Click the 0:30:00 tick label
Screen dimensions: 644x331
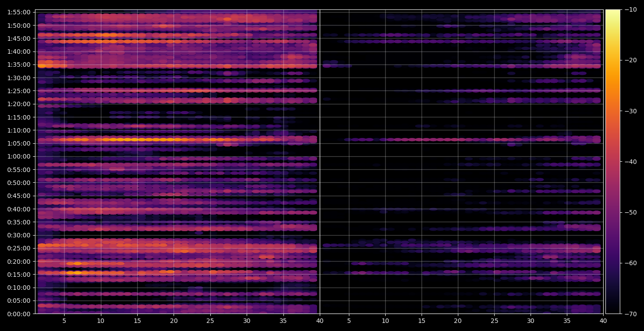[19, 235]
